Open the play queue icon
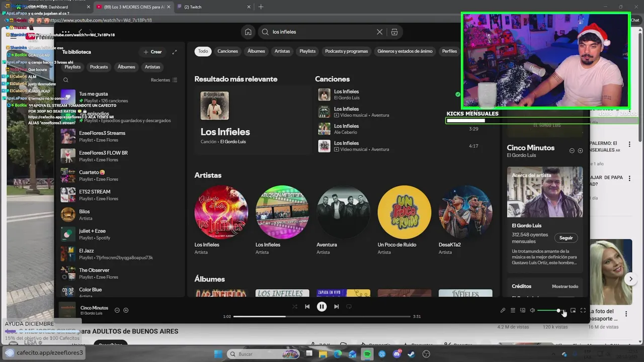644x362 pixels. 513,310
